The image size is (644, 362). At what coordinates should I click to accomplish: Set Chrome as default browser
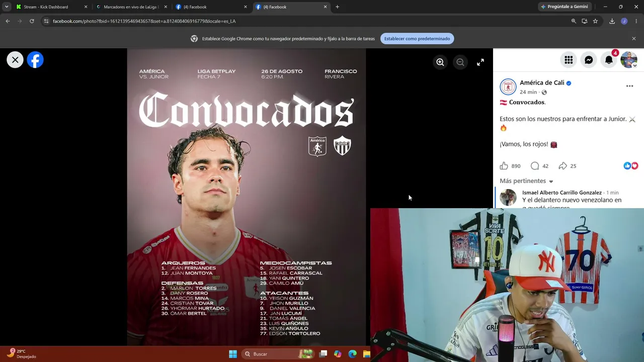(417, 39)
